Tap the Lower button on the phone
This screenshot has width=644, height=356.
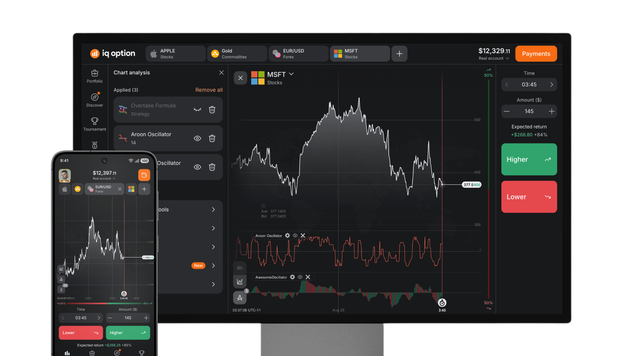81,333
